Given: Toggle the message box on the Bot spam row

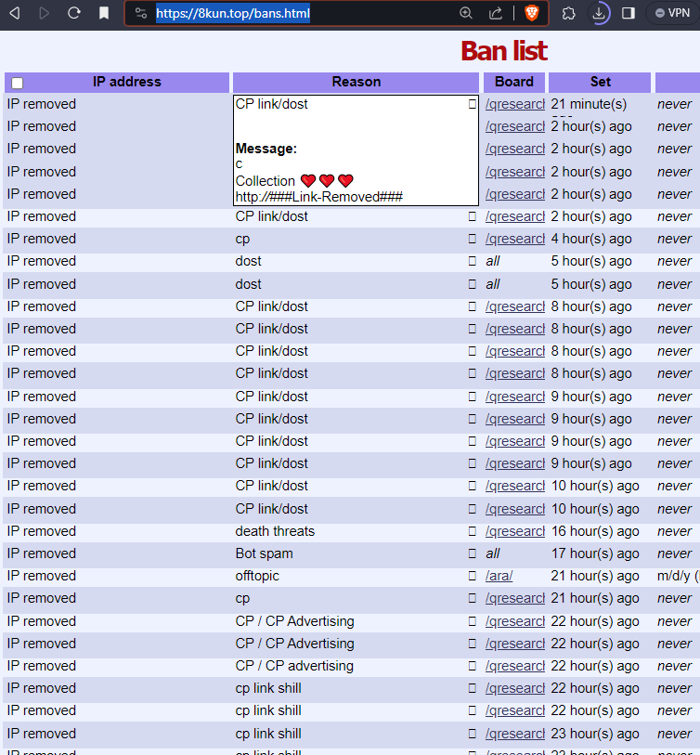Looking at the screenshot, I should 473,553.
